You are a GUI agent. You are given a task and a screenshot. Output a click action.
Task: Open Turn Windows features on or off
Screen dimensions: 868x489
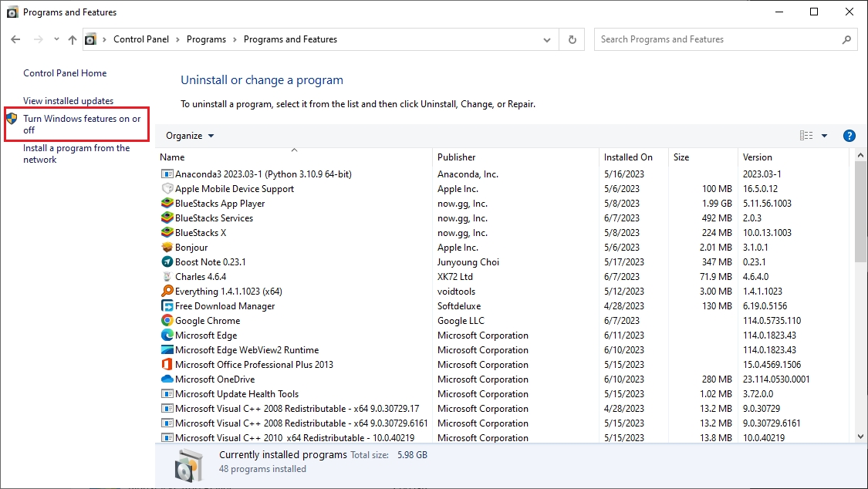coord(82,124)
